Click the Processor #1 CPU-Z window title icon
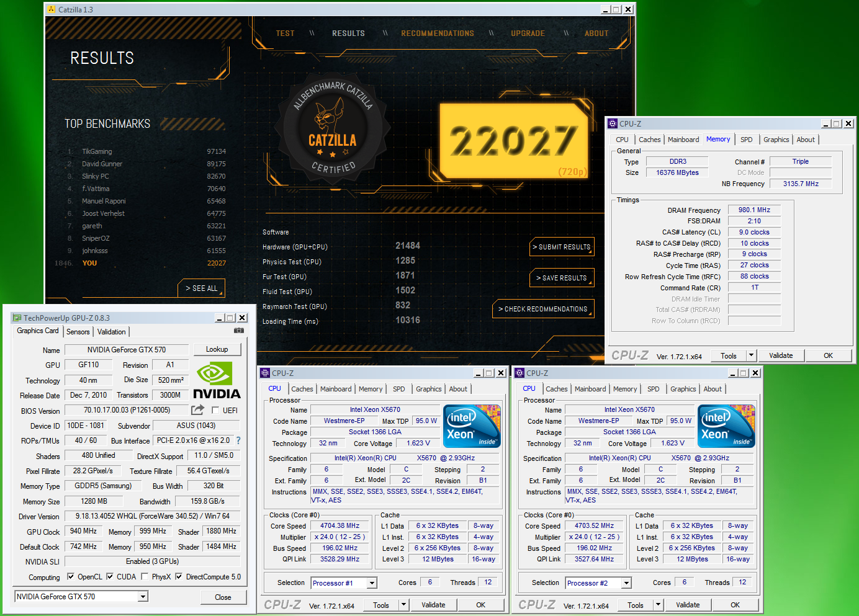This screenshot has height=616, width=859. click(265, 373)
